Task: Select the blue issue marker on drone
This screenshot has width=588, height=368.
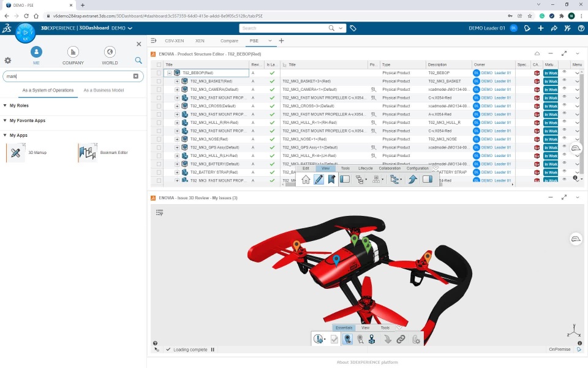Action: [x=336, y=260]
